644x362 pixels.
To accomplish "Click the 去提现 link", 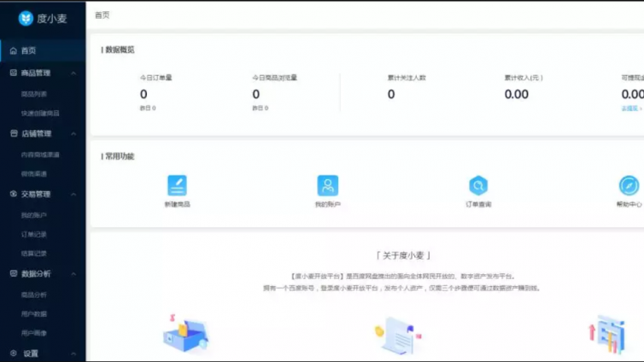I will pos(631,108).
